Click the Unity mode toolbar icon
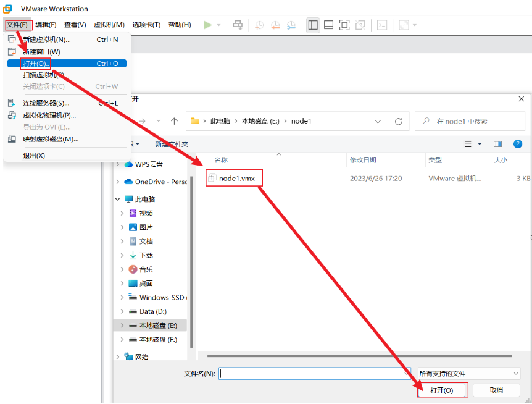532x404 pixels. (360, 25)
